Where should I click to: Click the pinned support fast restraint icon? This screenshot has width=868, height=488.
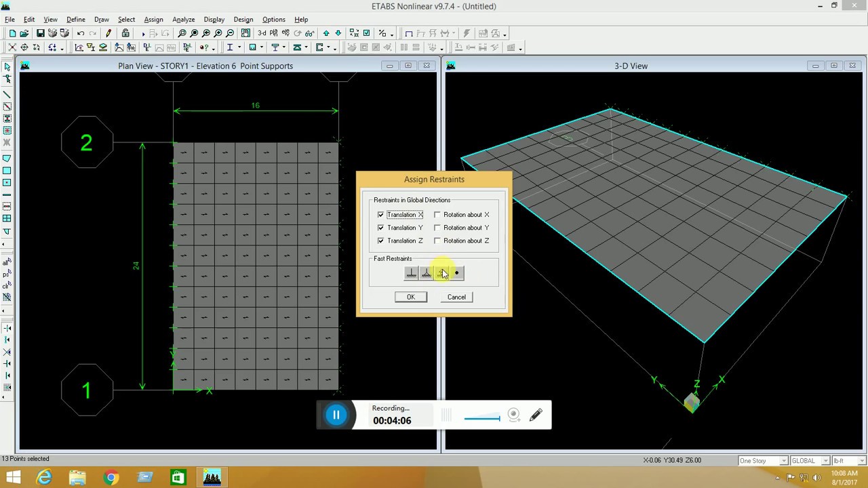(427, 273)
